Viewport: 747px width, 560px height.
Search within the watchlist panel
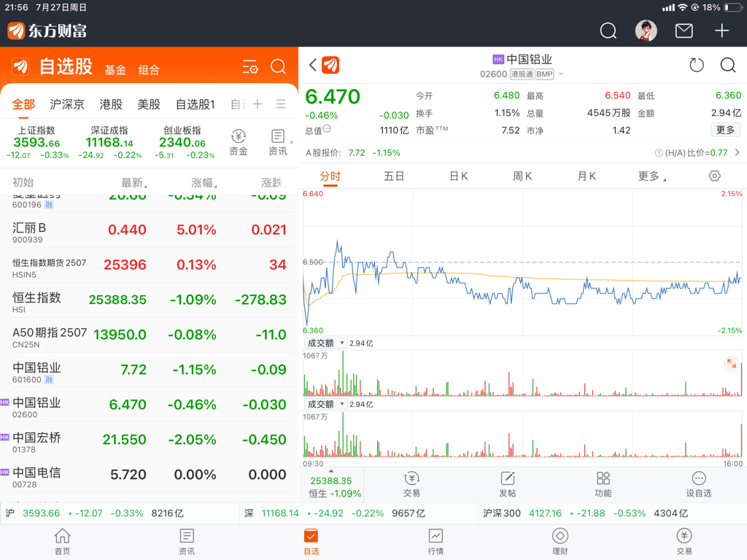tap(278, 66)
